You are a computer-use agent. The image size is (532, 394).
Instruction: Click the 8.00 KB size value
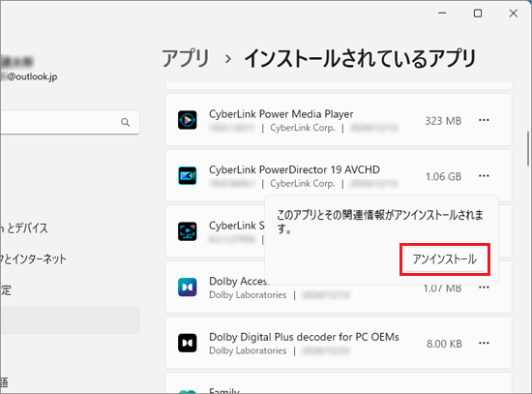pos(444,344)
